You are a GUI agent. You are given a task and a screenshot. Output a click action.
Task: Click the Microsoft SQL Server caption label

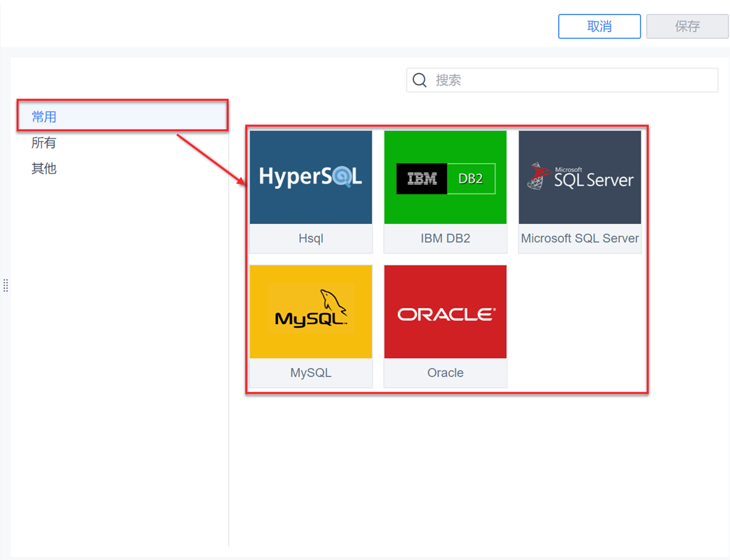[x=580, y=238]
